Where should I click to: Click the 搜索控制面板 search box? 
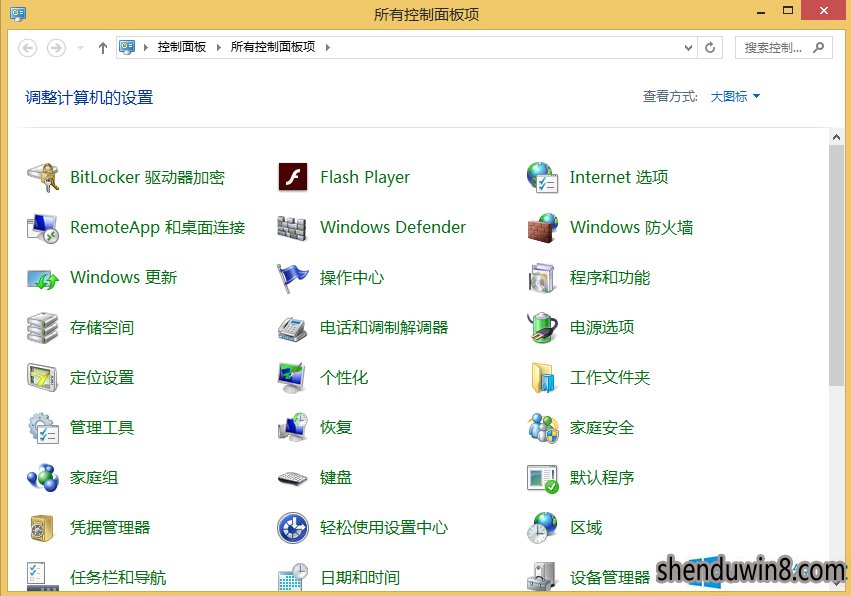[x=784, y=48]
